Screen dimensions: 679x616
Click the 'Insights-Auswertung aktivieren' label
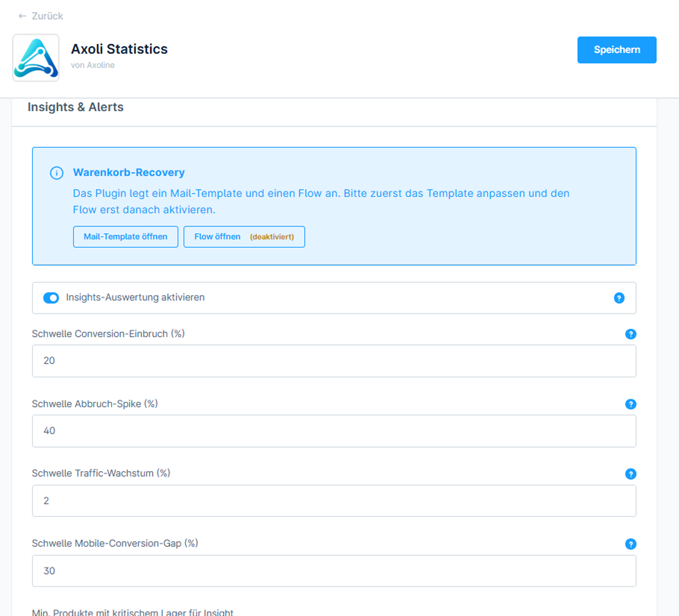point(135,298)
